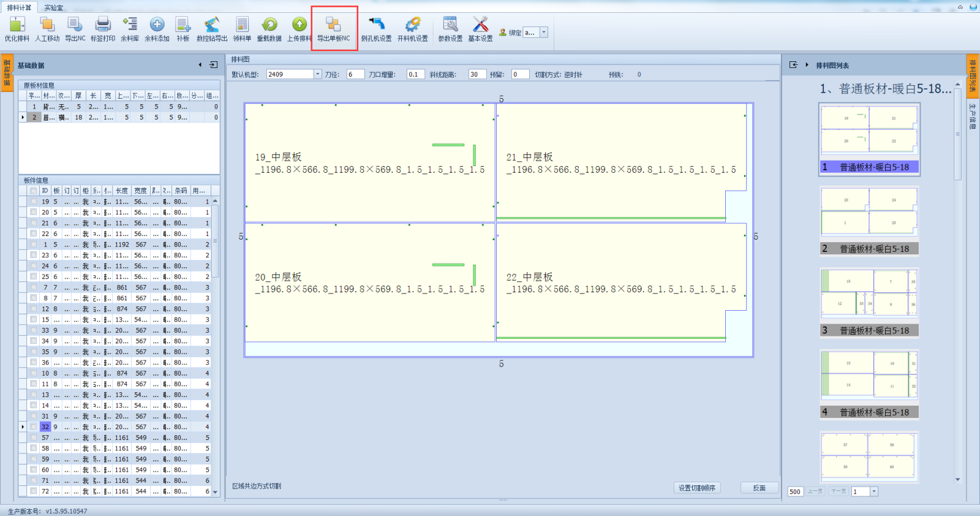Select the 排料图列表 vertical side tab
980x516 pixels.
(973, 75)
